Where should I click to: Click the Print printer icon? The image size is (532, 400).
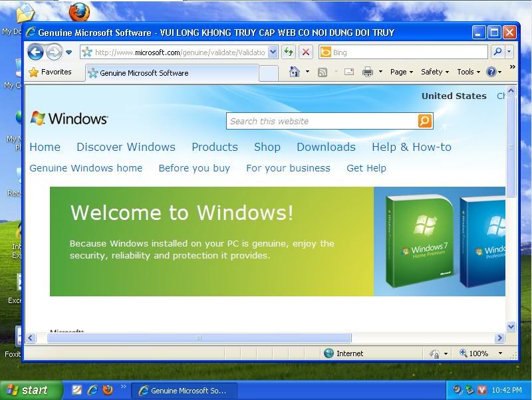(x=368, y=72)
